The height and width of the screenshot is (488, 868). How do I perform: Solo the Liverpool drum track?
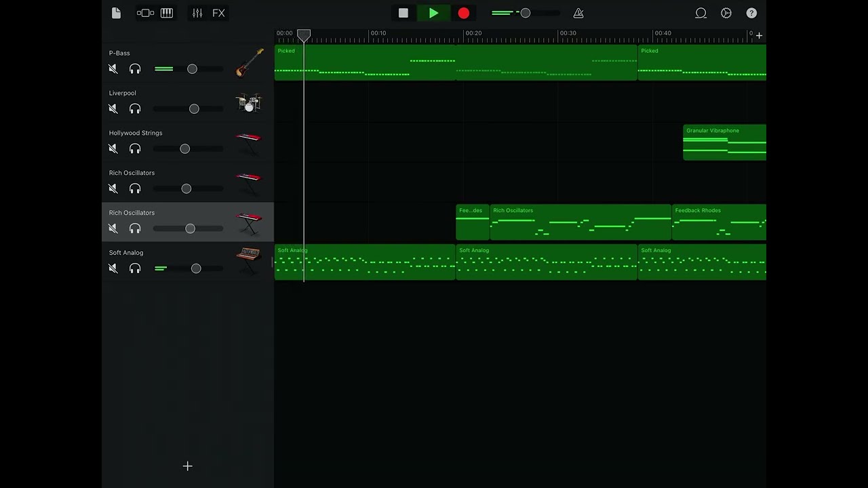point(135,108)
